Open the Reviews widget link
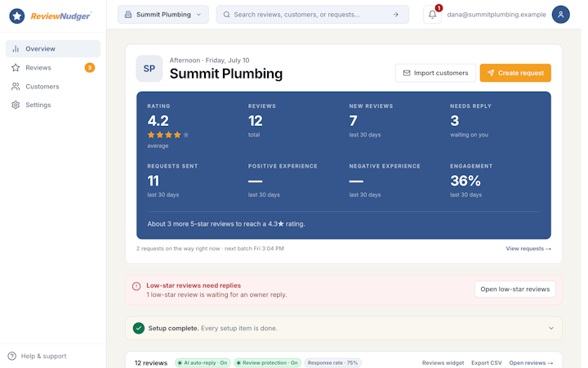Viewport: 588px width, 368px height. [x=443, y=363]
